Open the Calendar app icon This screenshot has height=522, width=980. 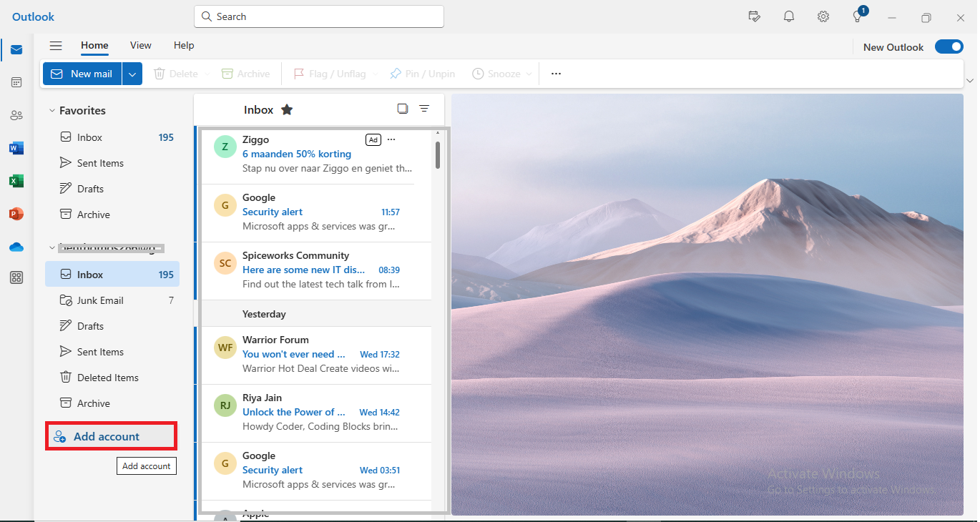click(16, 82)
